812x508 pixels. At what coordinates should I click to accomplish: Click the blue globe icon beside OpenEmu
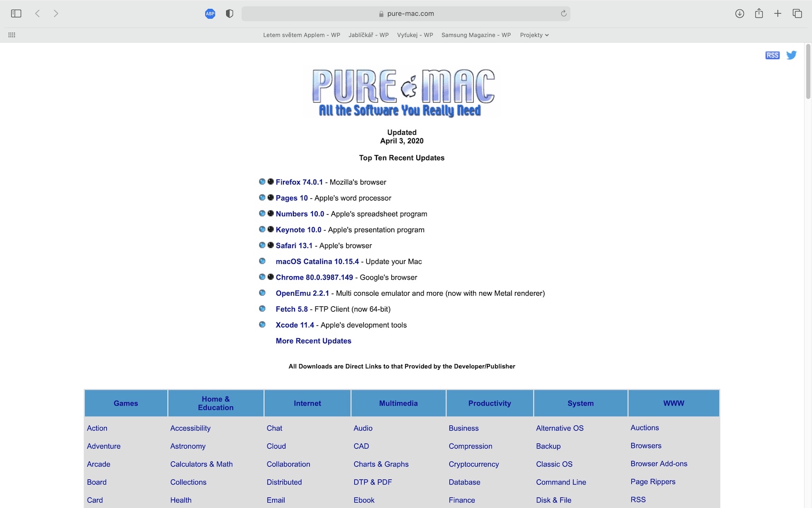coord(262,293)
